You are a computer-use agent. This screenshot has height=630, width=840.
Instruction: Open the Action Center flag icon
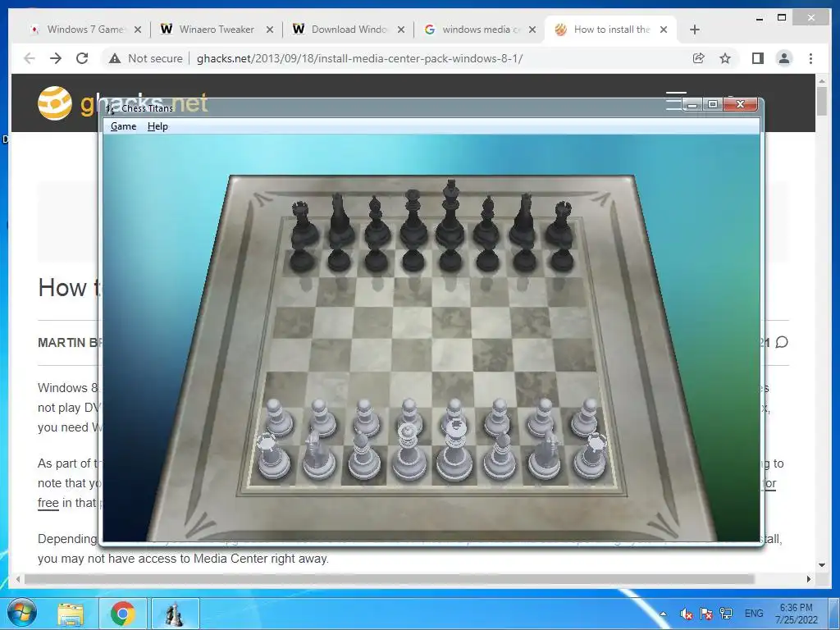pyautogui.click(x=706, y=614)
